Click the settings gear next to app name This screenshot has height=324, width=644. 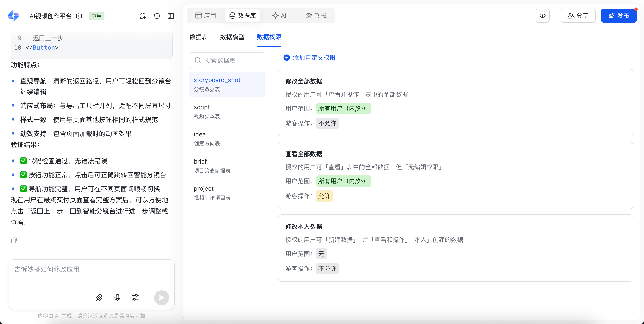(x=79, y=16)
